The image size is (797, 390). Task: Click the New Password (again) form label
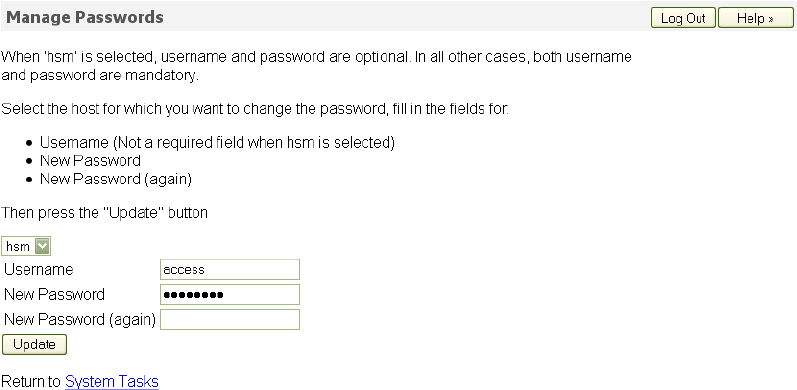pos(80,319)
